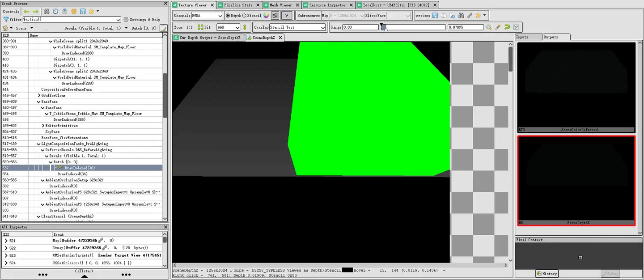Click the extensions puzzle icon in Event Browser
The height and width of the screenshot is (280, 644).
92,11
